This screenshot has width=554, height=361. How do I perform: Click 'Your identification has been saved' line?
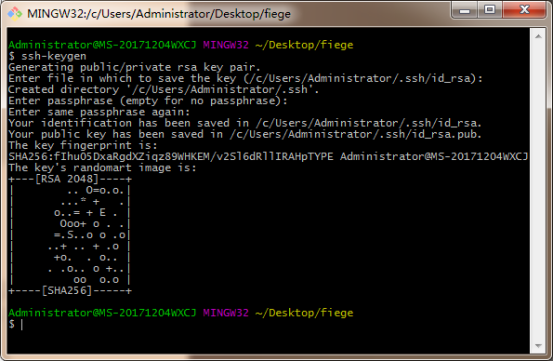(x=245, y=123)
